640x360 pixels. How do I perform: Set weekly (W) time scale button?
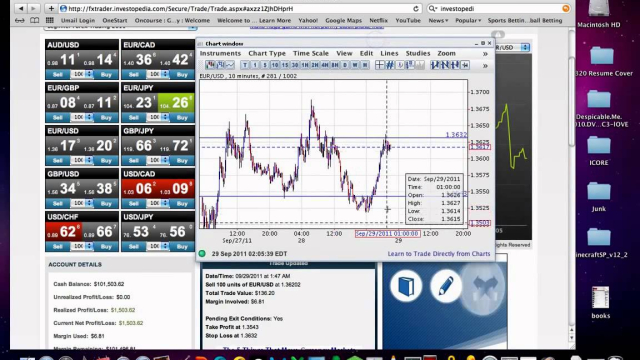(355, 65)
